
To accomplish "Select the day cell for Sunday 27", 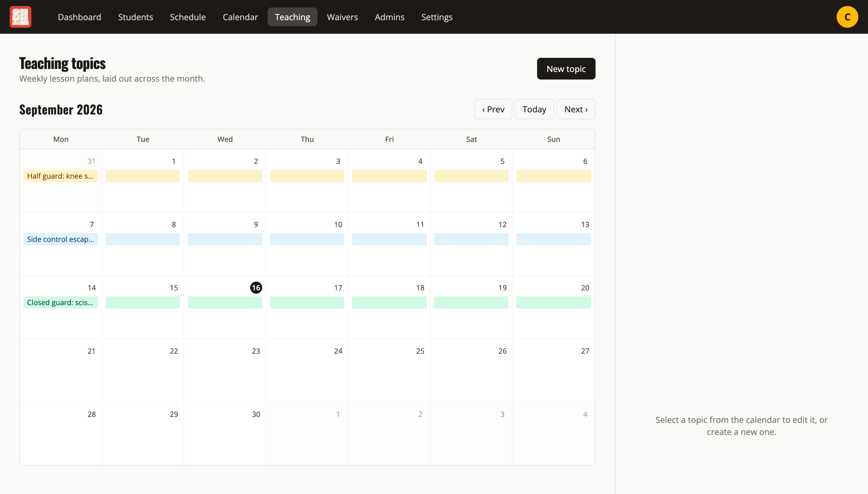I will (553, 371).
